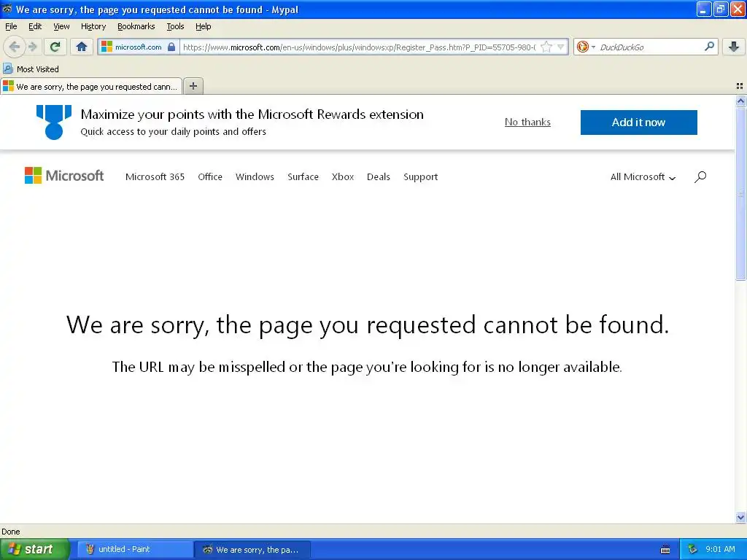This screenshot has width=747, height=560.
Task: Click the 'Done' status bar text
Action: (x=10, y=532)
